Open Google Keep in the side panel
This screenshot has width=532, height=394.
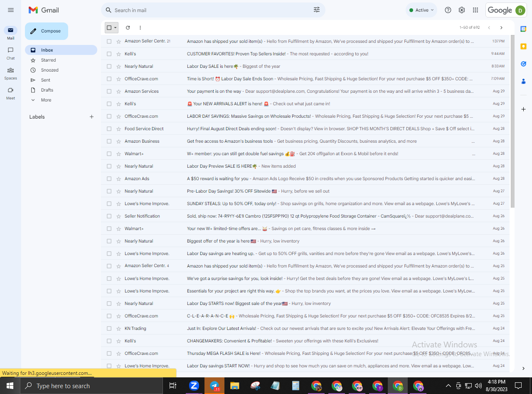point(524,46)
